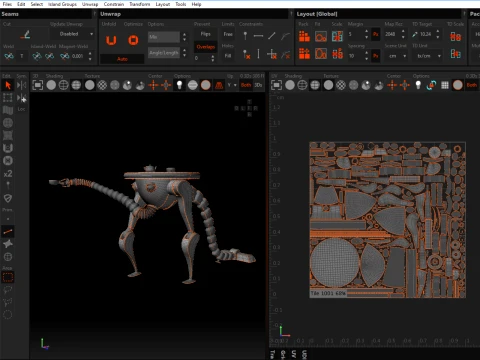Viewport: 480px width, 360px height.
Task: Click the dashed-rectangle tool in Edit column
Action: pyautogui.click(x=8, y=98)
